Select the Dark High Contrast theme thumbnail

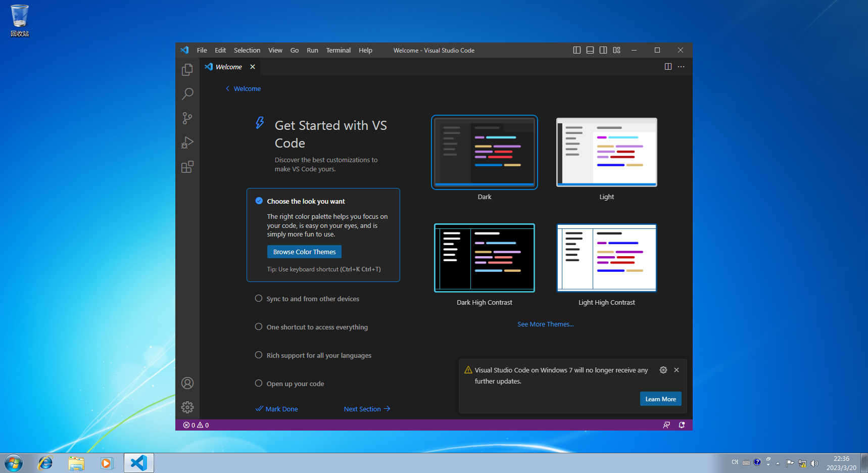(x=484, y=258)
